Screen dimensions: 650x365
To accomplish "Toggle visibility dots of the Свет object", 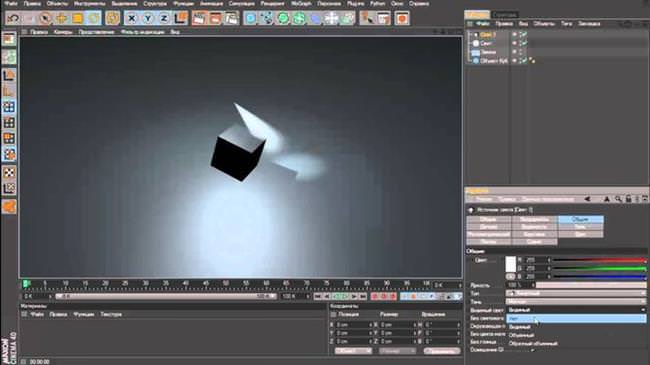I will [514, 43].
